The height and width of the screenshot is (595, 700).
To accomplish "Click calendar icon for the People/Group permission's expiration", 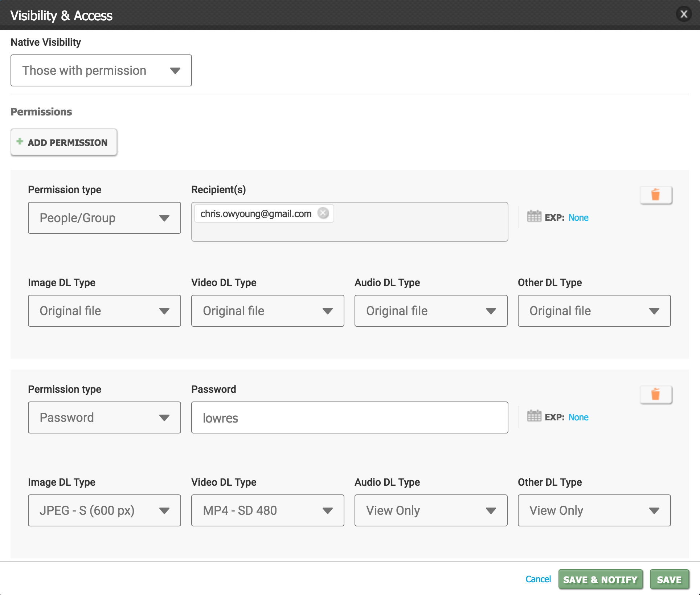I will point(534,217).
